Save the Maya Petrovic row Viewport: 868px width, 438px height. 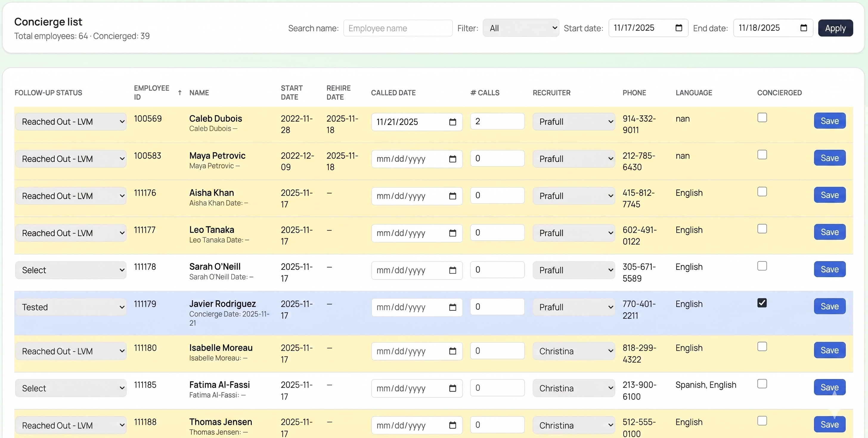point(830,158)
